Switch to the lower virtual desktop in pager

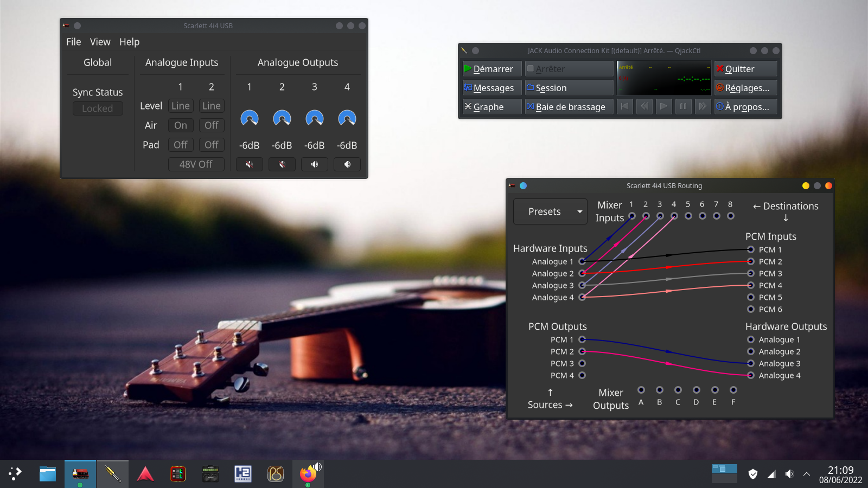tap(724, 478)
